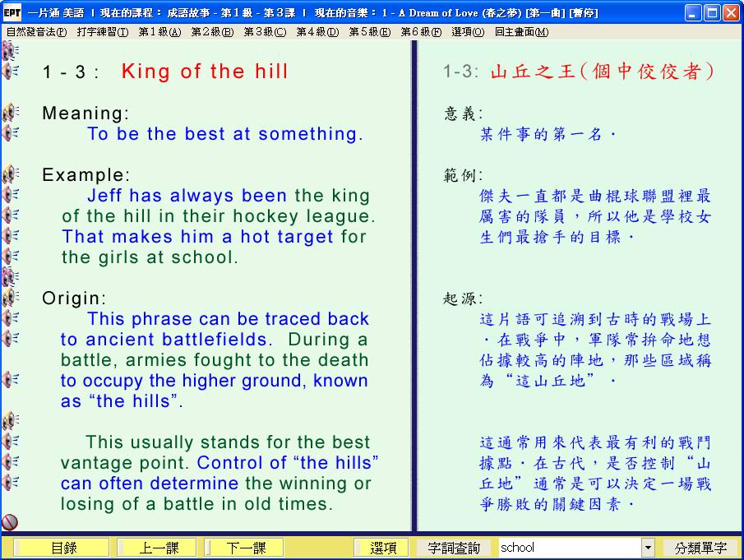Play audio for the 'King of the hill' title
The width and height of the screenshot is (744, 560).
pos(10,72)
